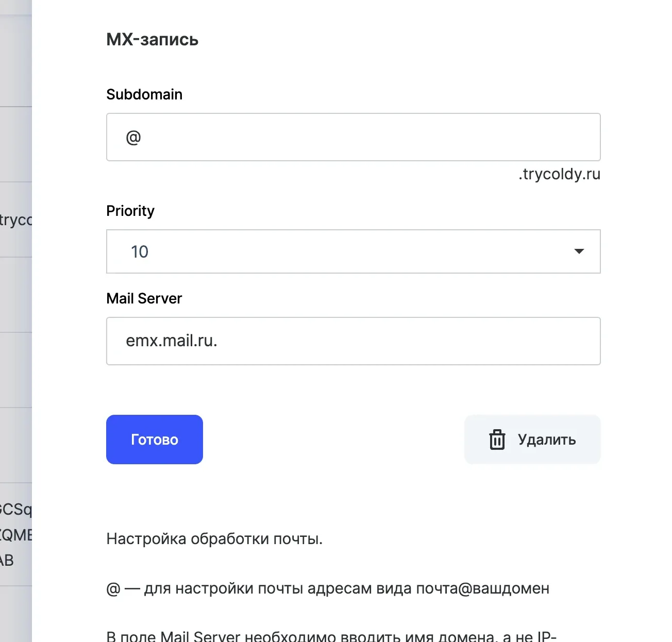Click the @ placeholder inside Subdomain field
This screenshot has width=672, height=642.
(133, 137)
